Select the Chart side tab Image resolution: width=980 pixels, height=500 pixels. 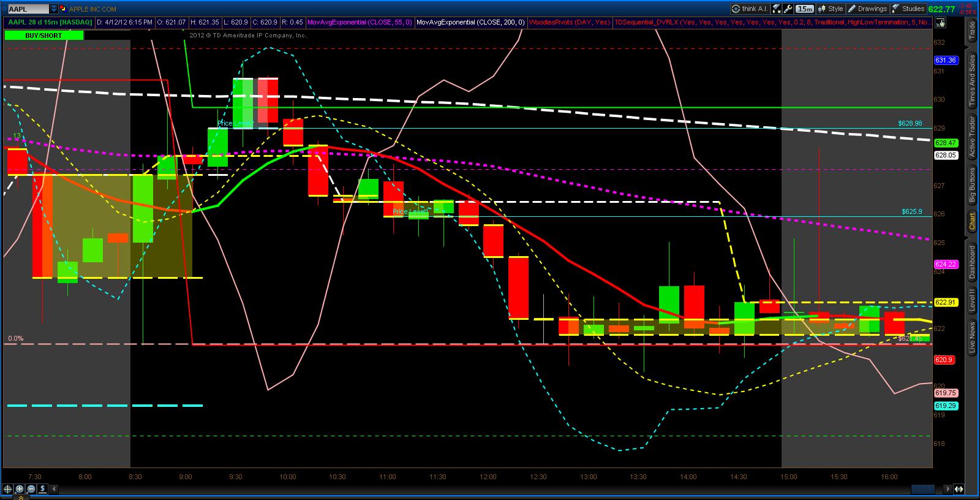click(972, 221)
